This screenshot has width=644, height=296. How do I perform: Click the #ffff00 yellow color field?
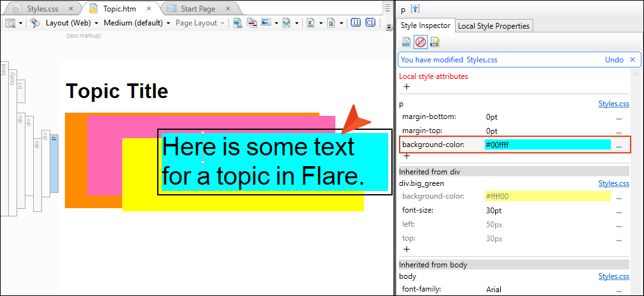point(547,197)
